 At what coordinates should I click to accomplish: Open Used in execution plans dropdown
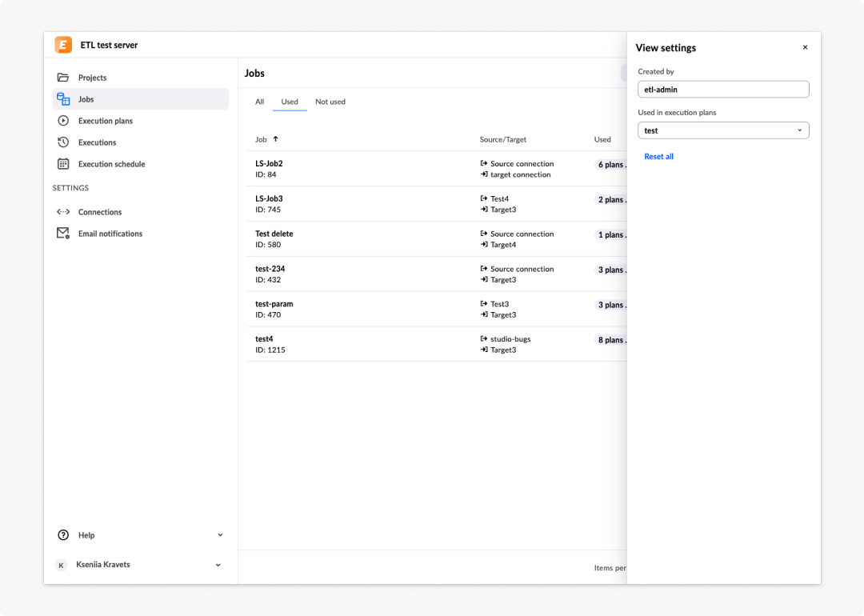click(723, 130)
